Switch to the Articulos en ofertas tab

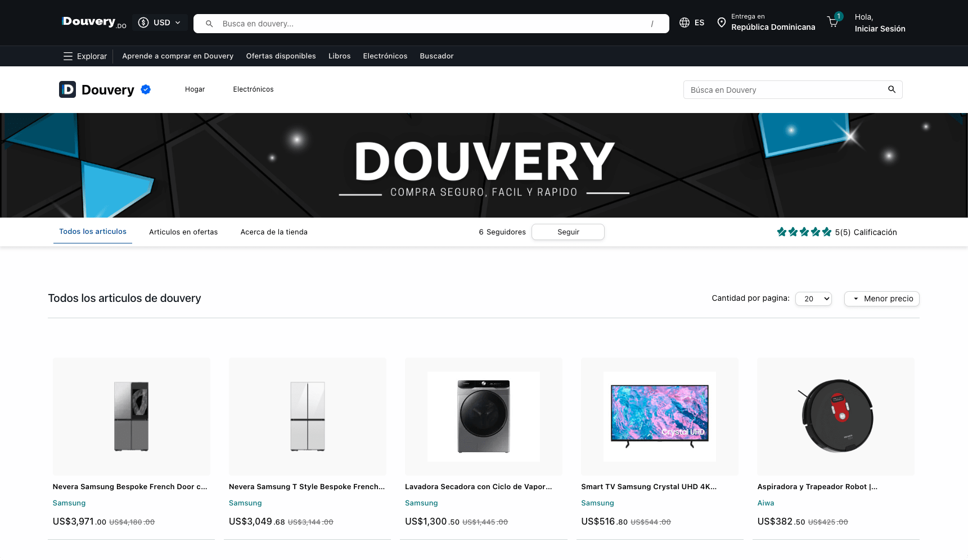[x=183, y=232]
